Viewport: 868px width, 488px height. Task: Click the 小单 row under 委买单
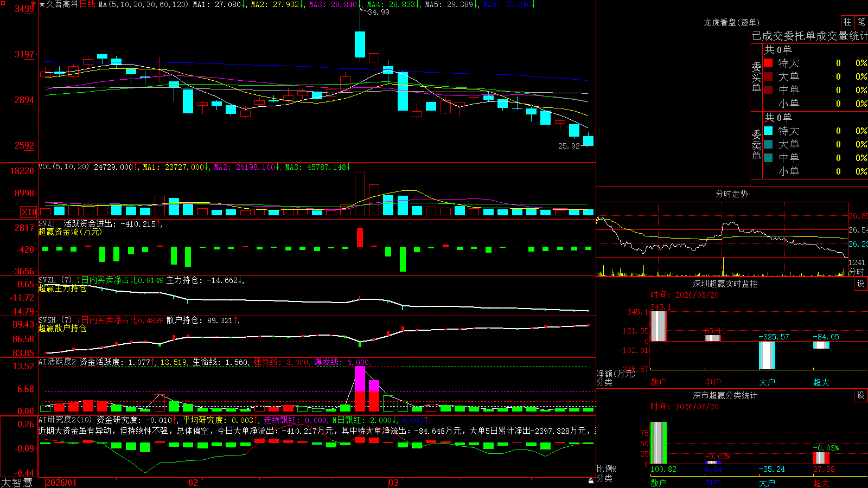pos(815,104)
